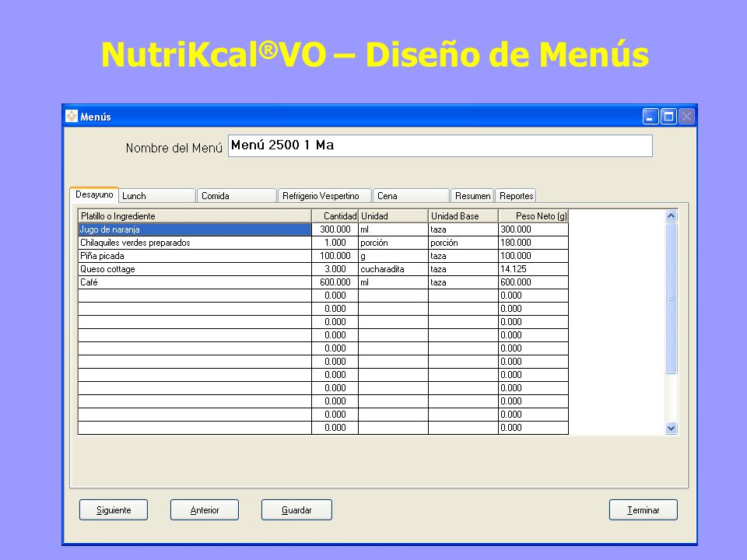Click scrollbar down arrow in table
This screenshot has height=560, width=747.
(x=672, y=428)
